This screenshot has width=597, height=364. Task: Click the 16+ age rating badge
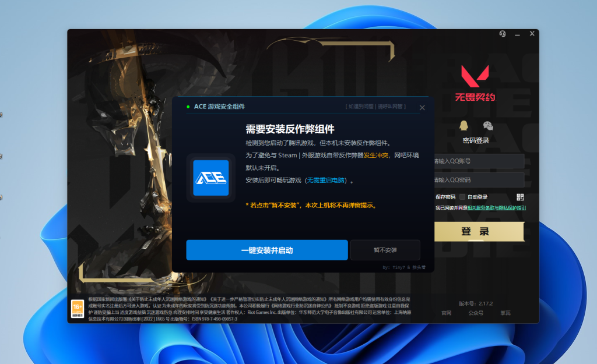pyautogui.click(x=78, y=309)
